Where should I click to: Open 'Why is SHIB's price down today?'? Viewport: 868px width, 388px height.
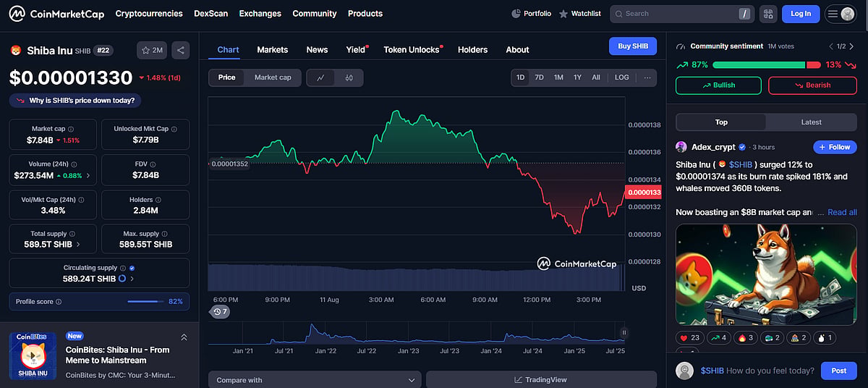(76, 101)
